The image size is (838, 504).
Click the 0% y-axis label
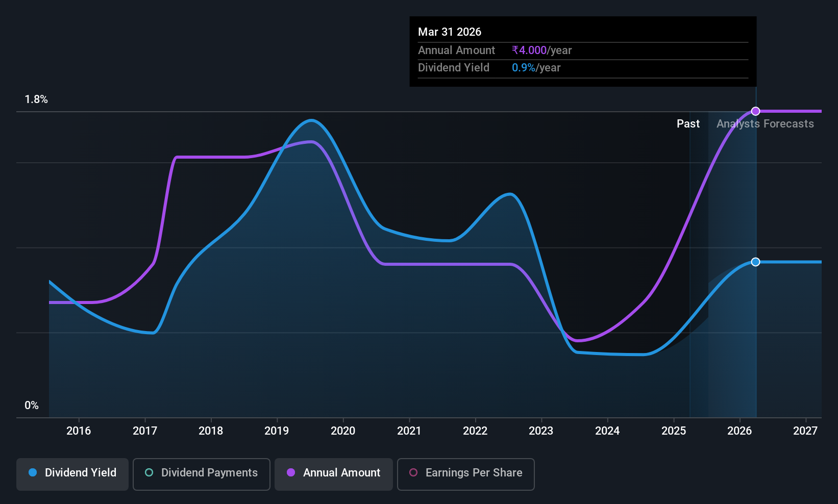[x=32, y=406]
